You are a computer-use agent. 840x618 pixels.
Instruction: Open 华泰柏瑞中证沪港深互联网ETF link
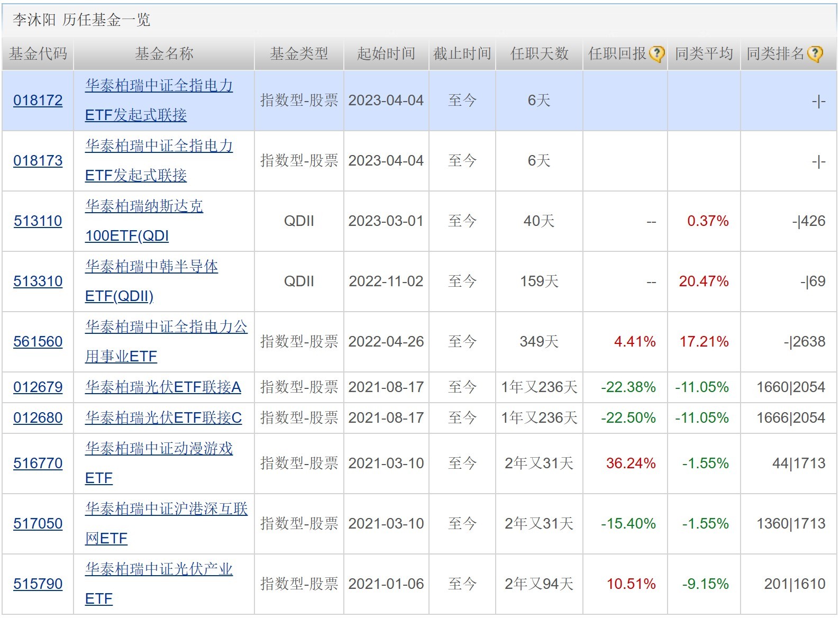[x=166, y=524]
